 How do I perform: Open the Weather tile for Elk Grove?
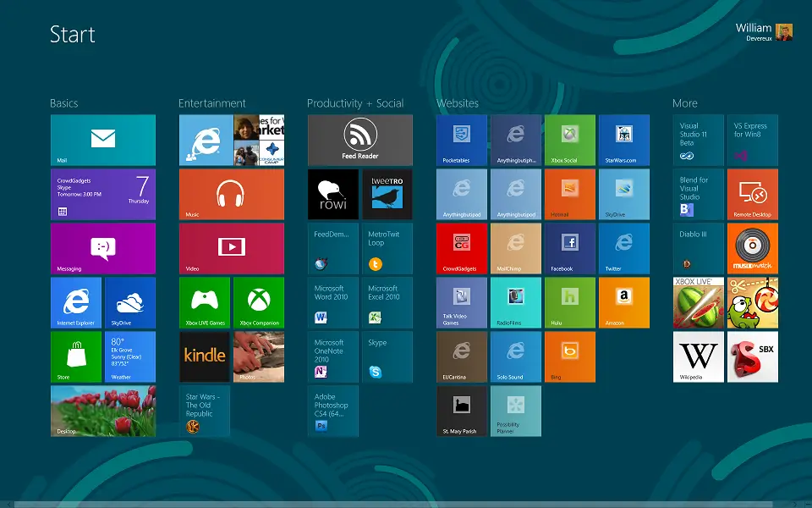coord(130,356)
